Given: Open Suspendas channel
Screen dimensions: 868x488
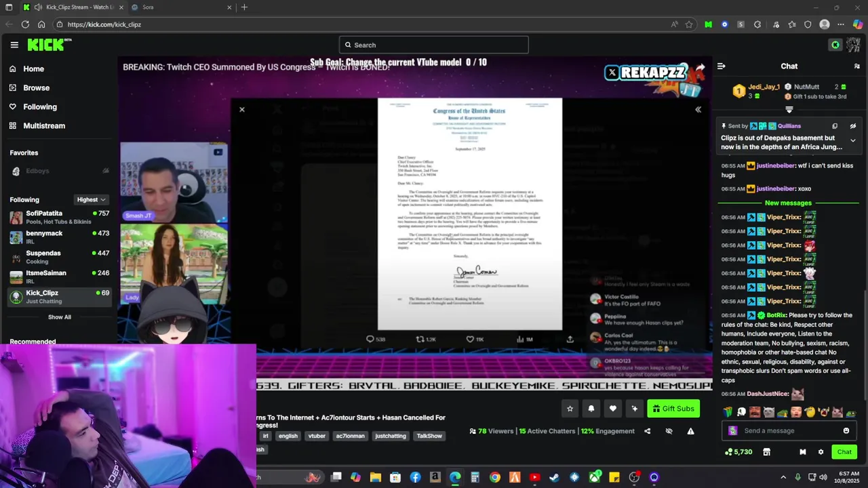Looking at the screenshot, I should (x=59, y=257).
